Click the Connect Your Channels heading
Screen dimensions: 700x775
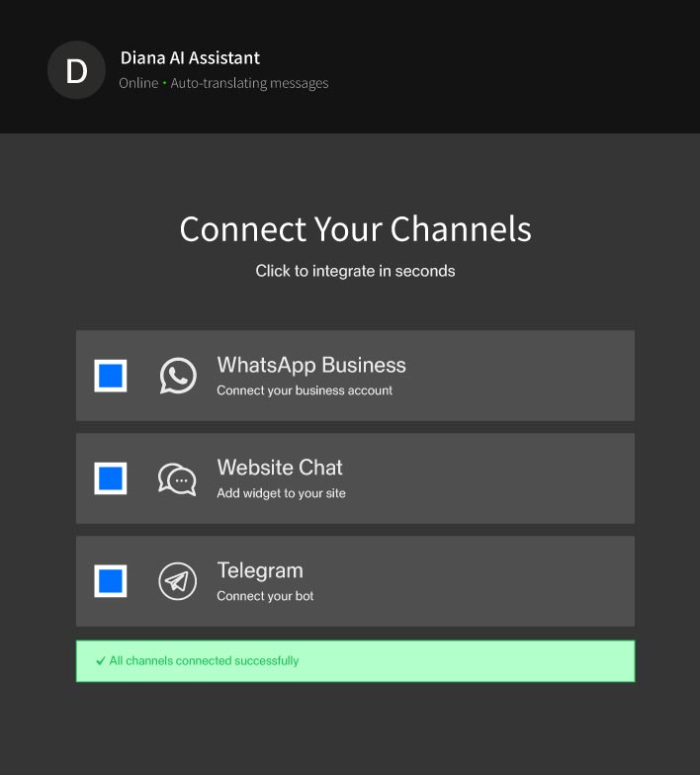(355, 229)
